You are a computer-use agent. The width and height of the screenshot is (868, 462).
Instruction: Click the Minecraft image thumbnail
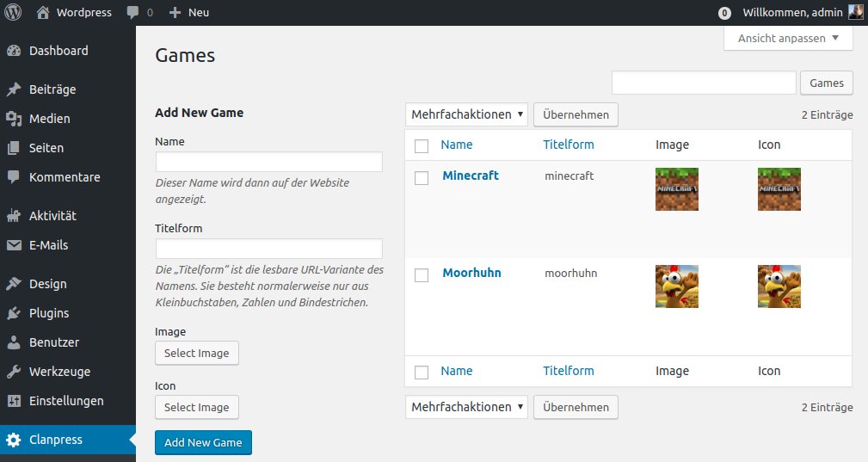click(676, 189)
